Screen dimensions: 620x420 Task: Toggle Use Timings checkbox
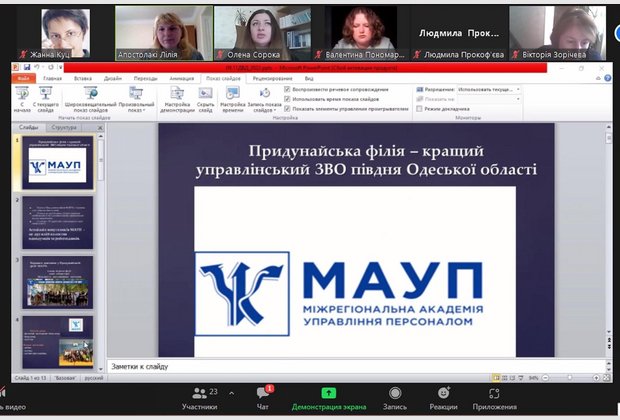pyautogui.click(x=288, y=98)
